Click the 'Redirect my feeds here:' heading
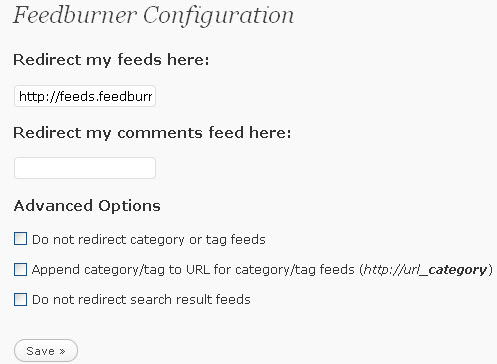The width and height of the screenshot is (497, 364). click(x=111, y=60)
